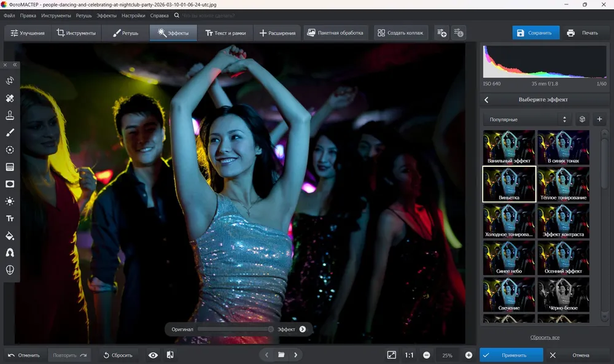The image size is (614, 364).
Task: Open the Ретушь menu in menu bar
Action: pyautogui.click(x=84, y=16)
